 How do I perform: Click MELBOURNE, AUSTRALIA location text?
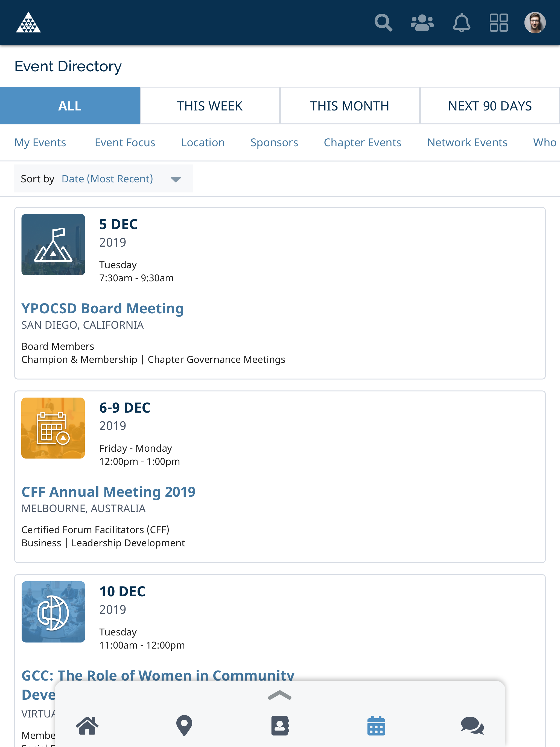pos(83,508)
